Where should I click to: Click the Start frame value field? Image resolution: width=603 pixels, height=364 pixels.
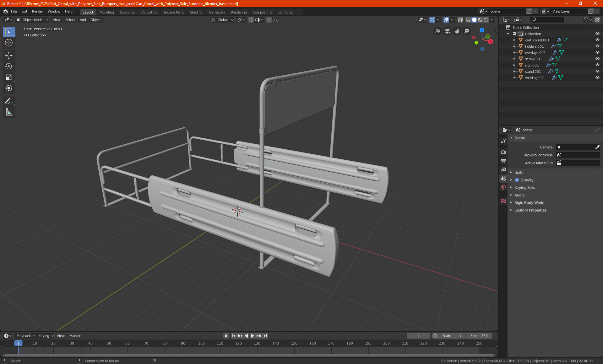coord(452,336)
